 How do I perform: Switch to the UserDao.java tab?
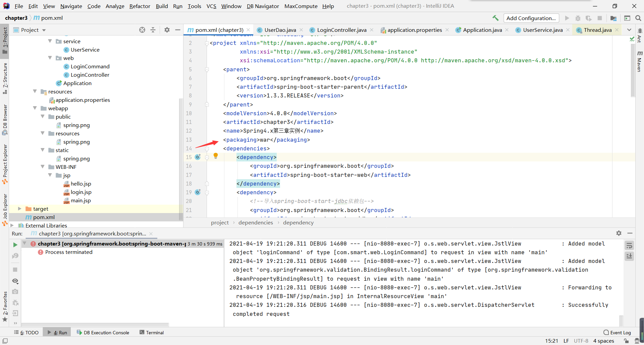pyautogui.click(x=280, y=30)
